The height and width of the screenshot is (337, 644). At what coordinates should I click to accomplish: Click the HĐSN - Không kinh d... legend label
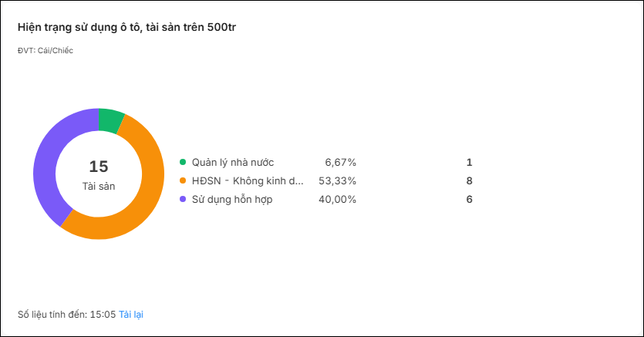pyautogui.click(x=248, y=181)
